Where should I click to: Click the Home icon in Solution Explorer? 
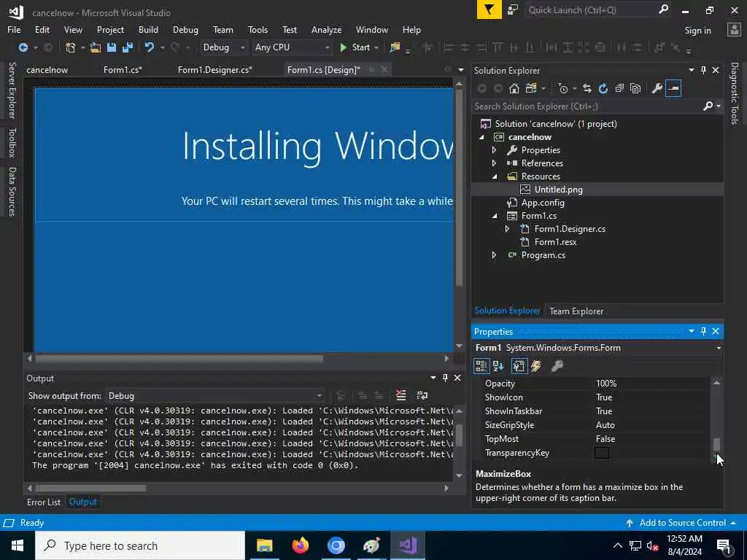(x=514, y=88)
